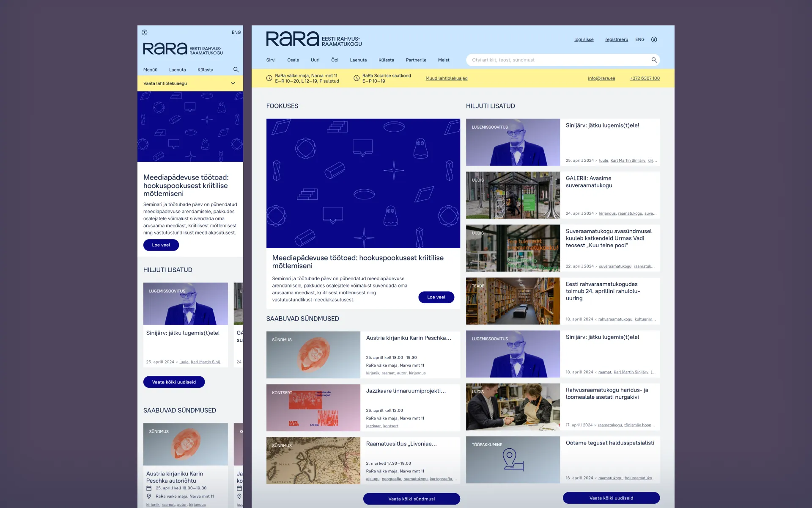Open accessibility options icon in desktop header
The width and height of the screenshot is (812, 508).
click(x=654, y=39)
